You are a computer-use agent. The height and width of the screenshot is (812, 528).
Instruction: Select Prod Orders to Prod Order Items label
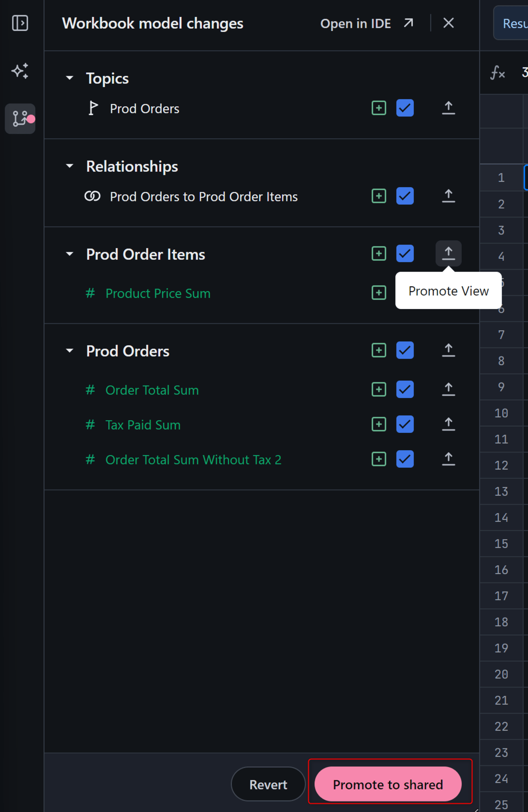pyautogui.click(x=204, y=197)
